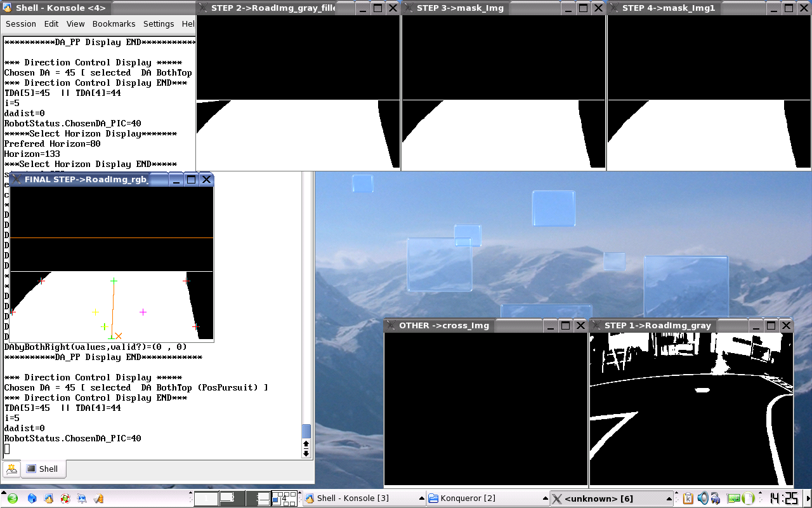This screenshot has height=508, width=812.
Task: Open the Konsole title bar icon
Action: [8, 8]
